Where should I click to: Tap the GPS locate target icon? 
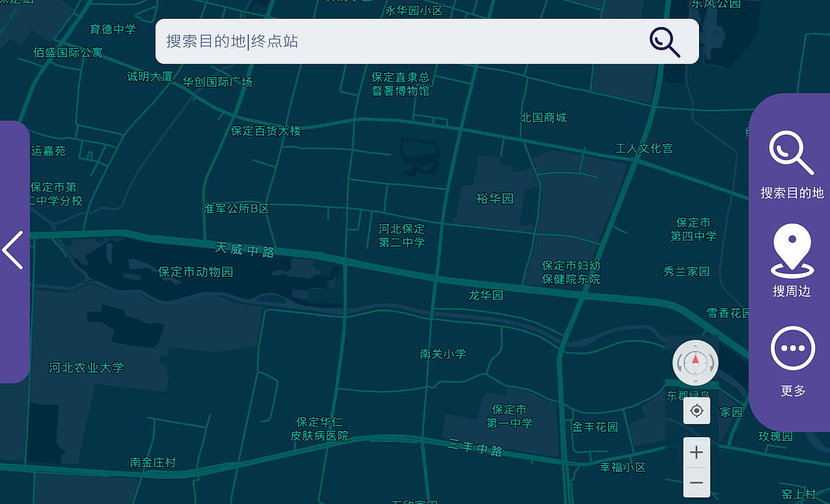coord(696,411)
